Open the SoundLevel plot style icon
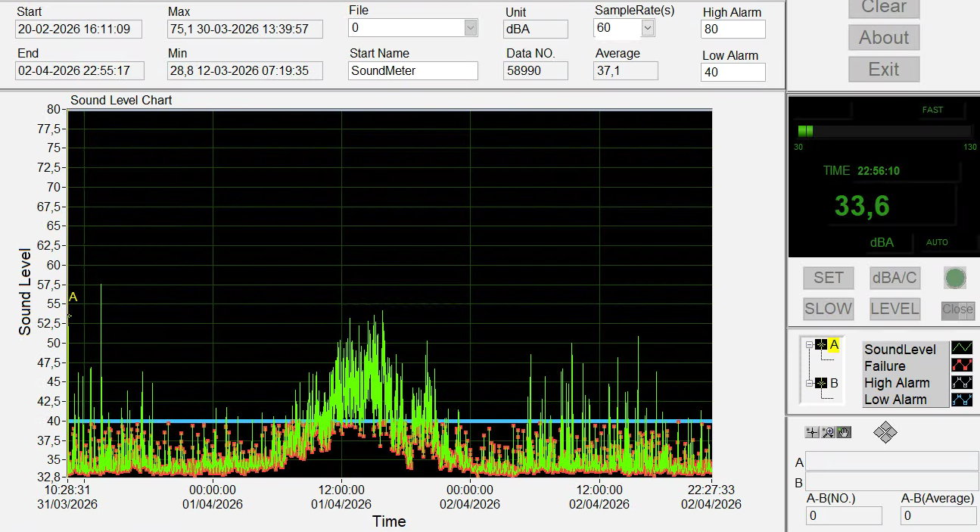This screenshot has height=532, width=980. coord(962,349)
